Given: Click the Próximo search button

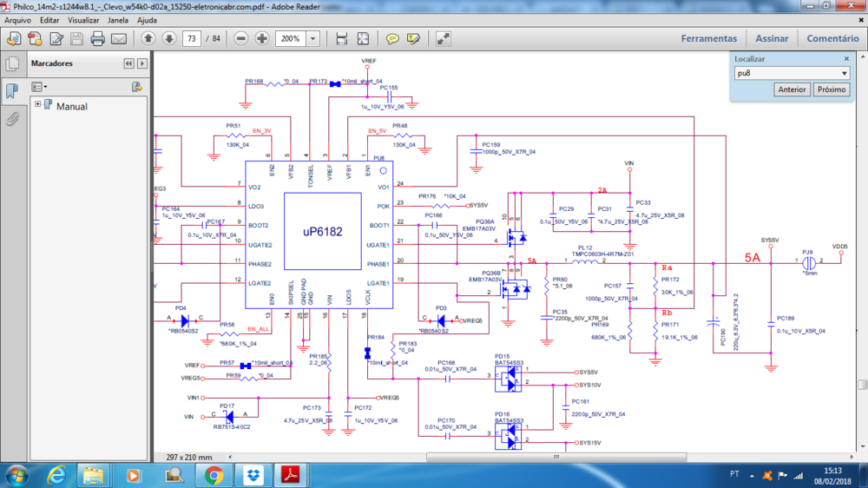Looking at the screenshot, I should point(832,89).
